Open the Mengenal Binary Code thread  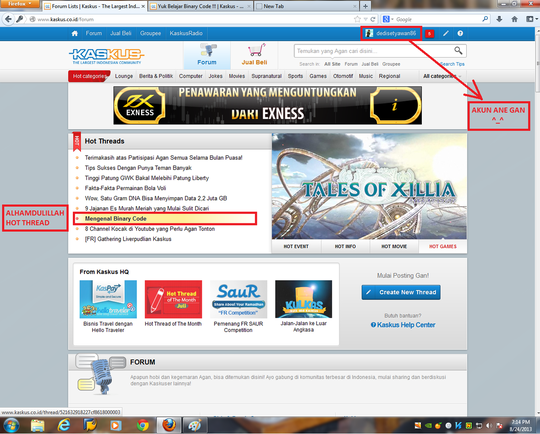116,219
